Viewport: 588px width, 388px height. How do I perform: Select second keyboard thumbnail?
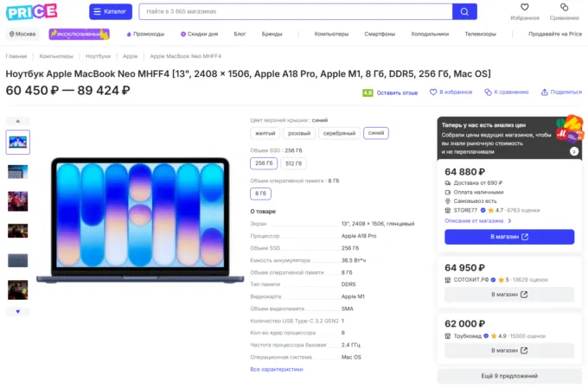[x=17, y=172]
